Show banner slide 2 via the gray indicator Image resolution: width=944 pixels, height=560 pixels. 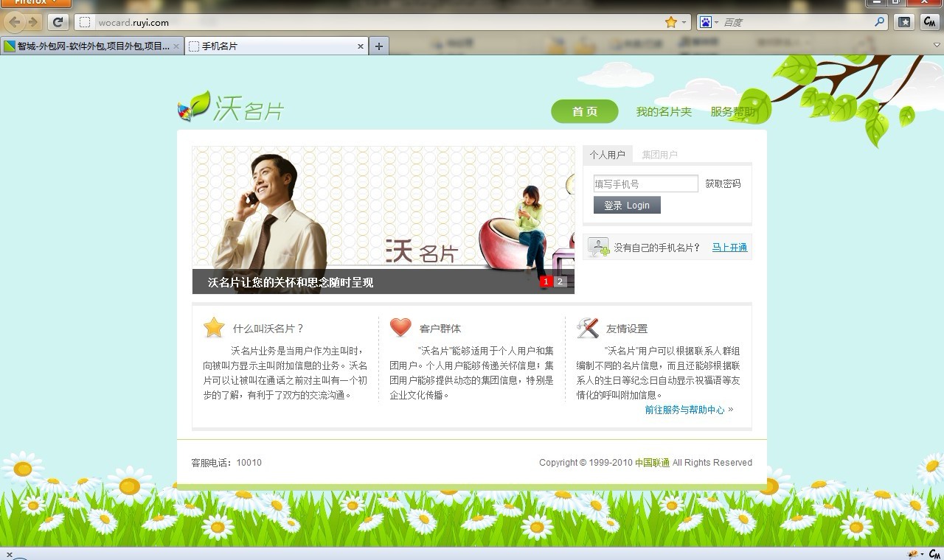point(560,281)
